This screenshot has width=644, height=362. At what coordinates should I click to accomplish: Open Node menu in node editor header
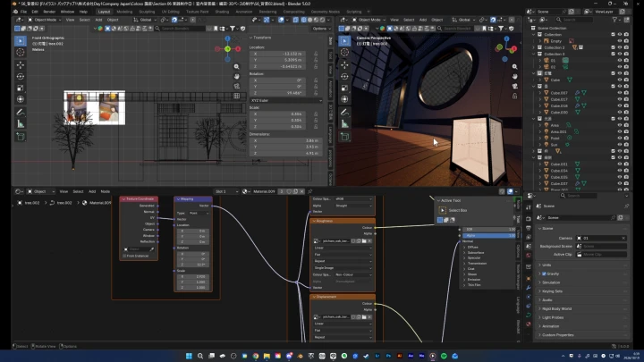click(106, 191)
